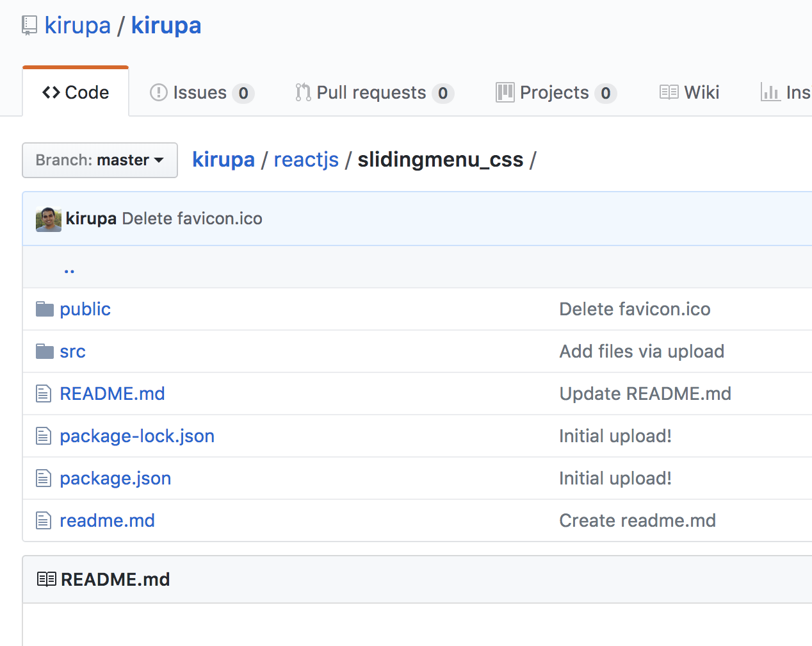Open kirupa author link in commit bar

[x=91, y=219]
